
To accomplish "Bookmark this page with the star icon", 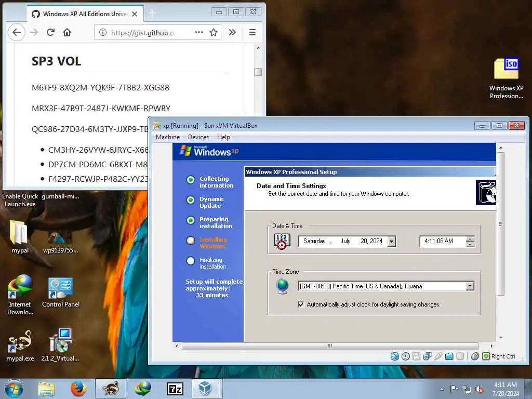I will [x=214, y=32].
